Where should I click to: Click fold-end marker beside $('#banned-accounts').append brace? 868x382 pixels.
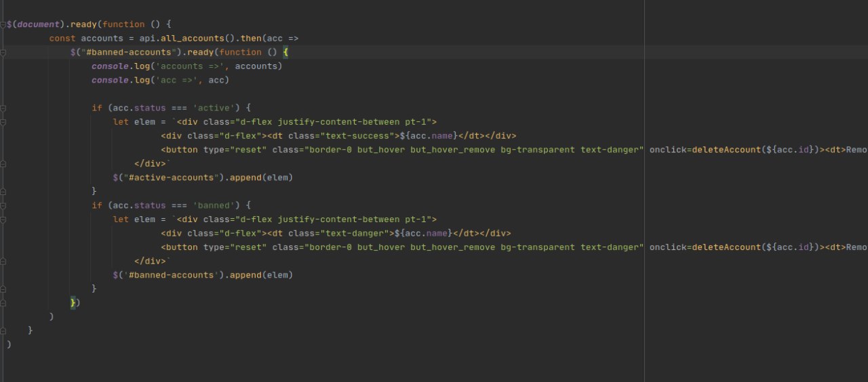[3, 289]
